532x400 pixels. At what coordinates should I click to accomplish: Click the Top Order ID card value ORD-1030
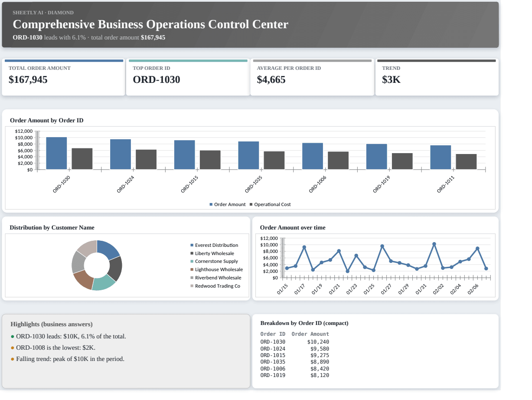click(156, 80)
